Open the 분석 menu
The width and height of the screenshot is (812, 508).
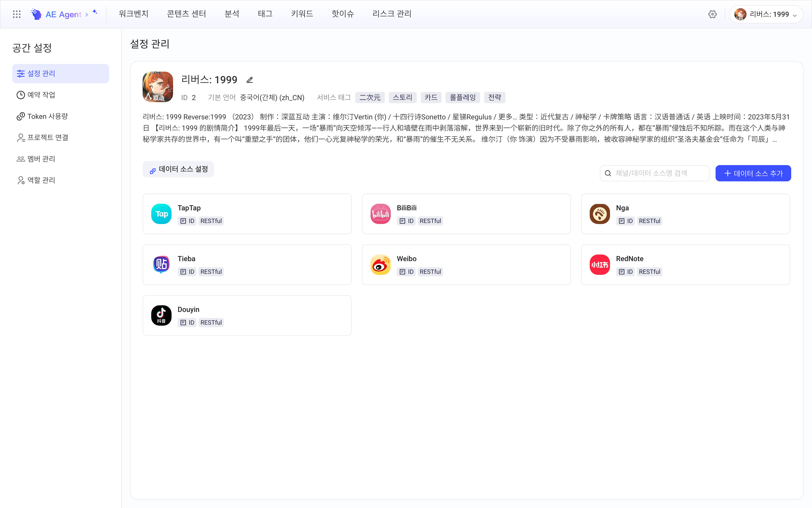[x=232, y=14]
